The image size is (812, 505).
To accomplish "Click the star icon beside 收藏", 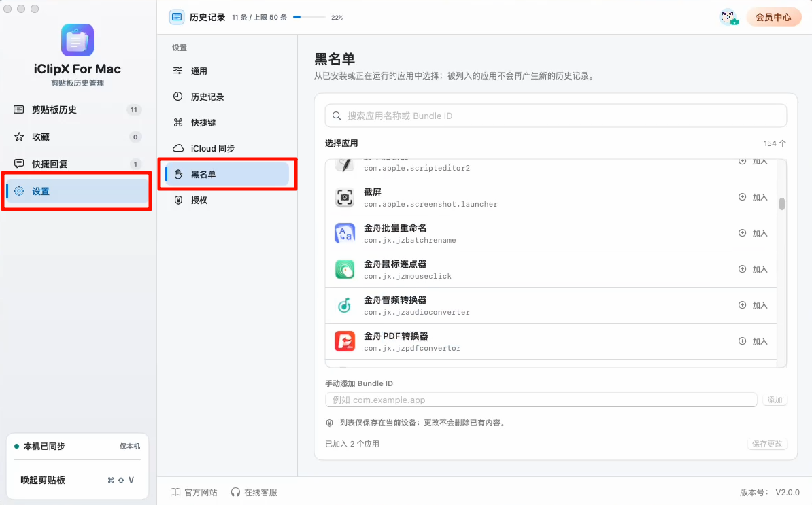I will (x=19, y=137).
